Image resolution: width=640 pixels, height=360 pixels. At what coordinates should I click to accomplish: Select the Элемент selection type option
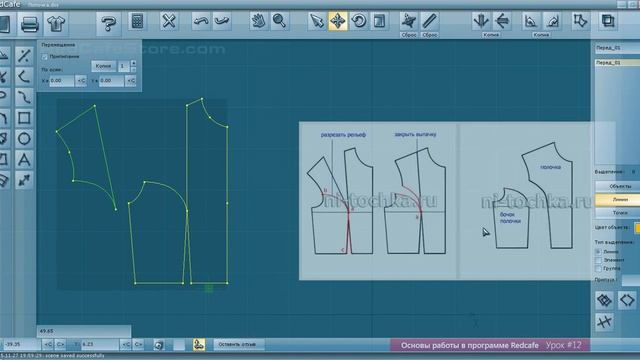click(598, 260)
